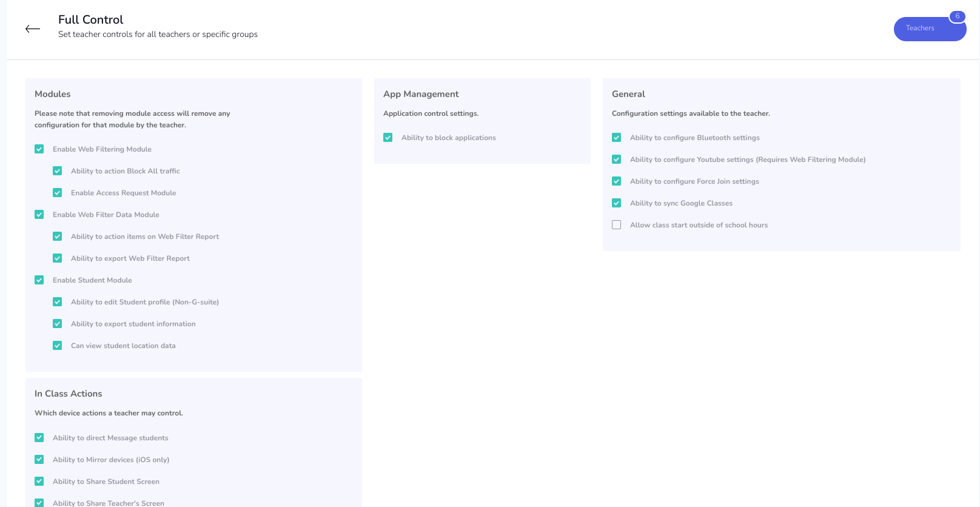Image resolution: width=980 pixels, height=507 pixels.
Task: Uncheck Ability to block applications
Action: [x=388, y=138]
